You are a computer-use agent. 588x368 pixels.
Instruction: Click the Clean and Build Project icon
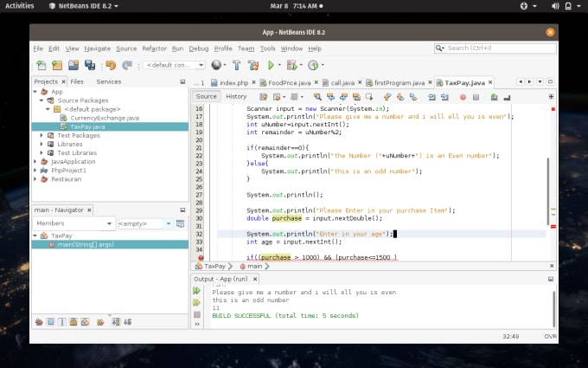[253, 65]
